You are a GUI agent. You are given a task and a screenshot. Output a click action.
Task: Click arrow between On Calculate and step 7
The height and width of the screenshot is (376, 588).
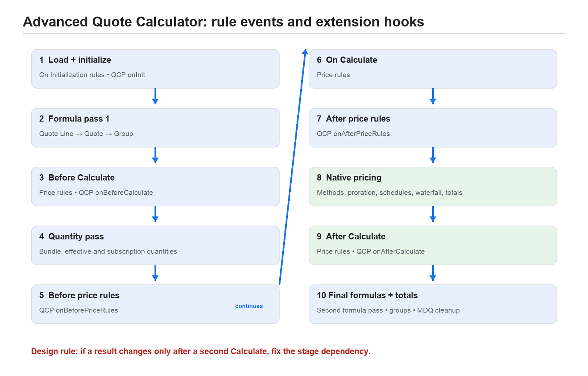[433, 96]
